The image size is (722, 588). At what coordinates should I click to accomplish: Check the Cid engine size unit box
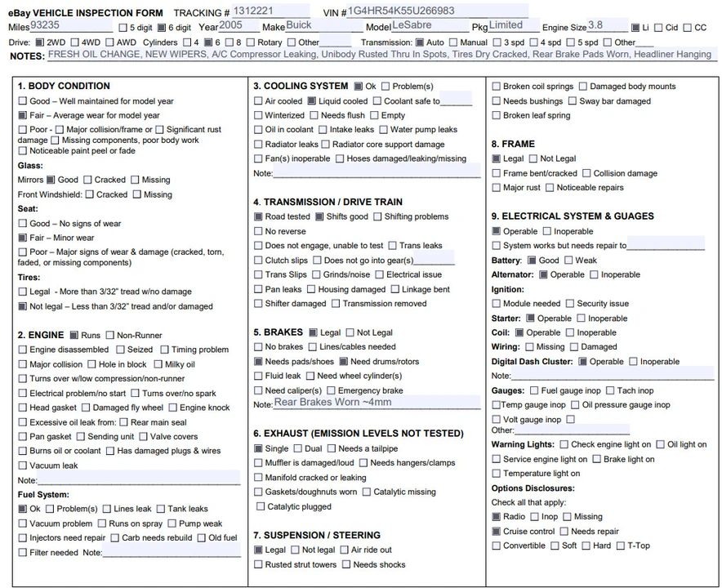click(x=658, y=28)
